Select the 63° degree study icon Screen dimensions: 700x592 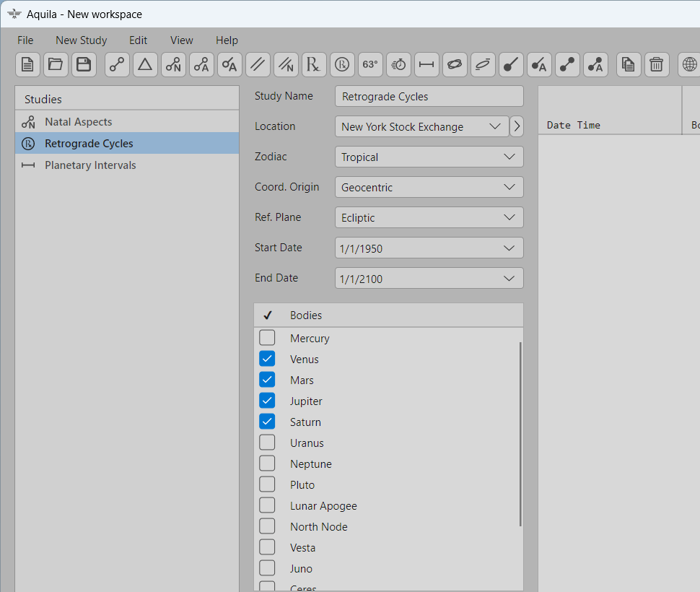point(370,65)
